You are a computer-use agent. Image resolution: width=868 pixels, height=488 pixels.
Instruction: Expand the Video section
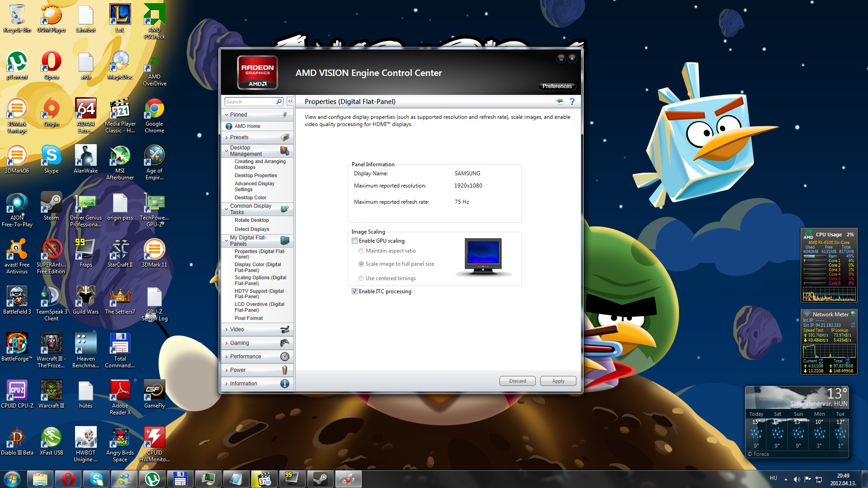(x=257, y=329)
